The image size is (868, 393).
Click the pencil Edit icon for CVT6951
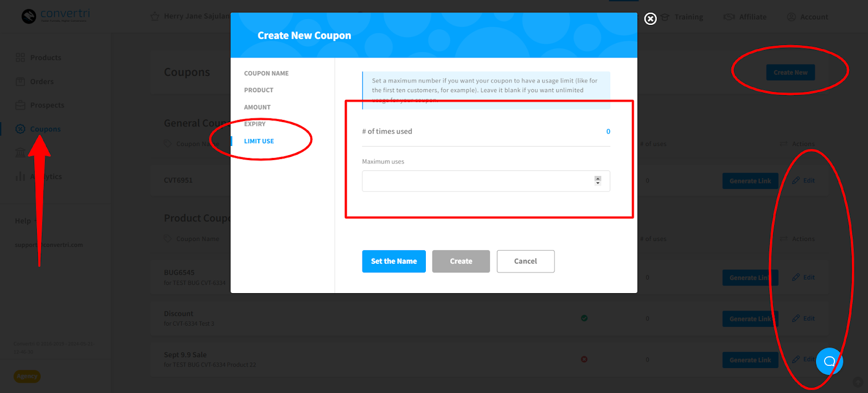coord(796,181)
